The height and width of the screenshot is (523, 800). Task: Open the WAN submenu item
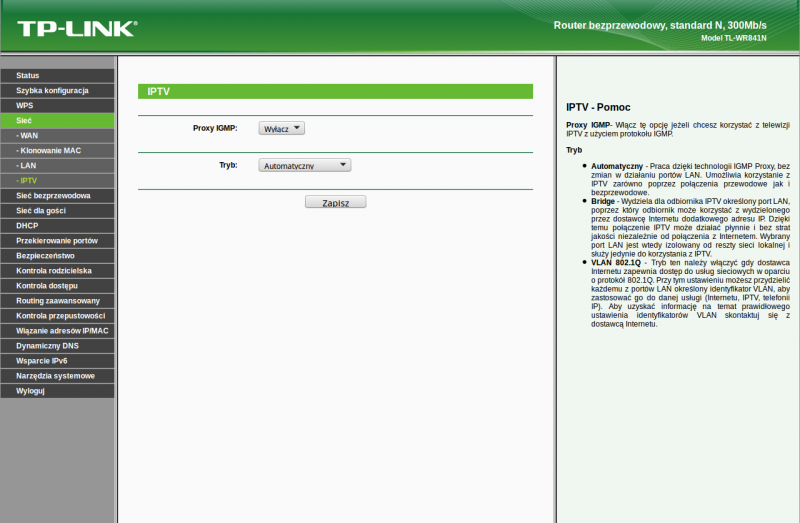click(x=58, y=136)
